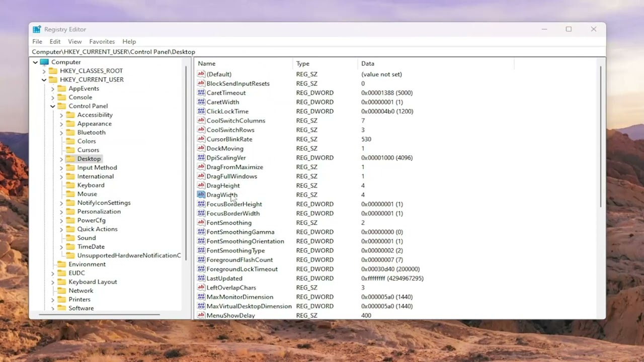
Task: Expand the HKEY_CLASSES_ROOT key
Action: pyautogui.click(x=44, y=71)
